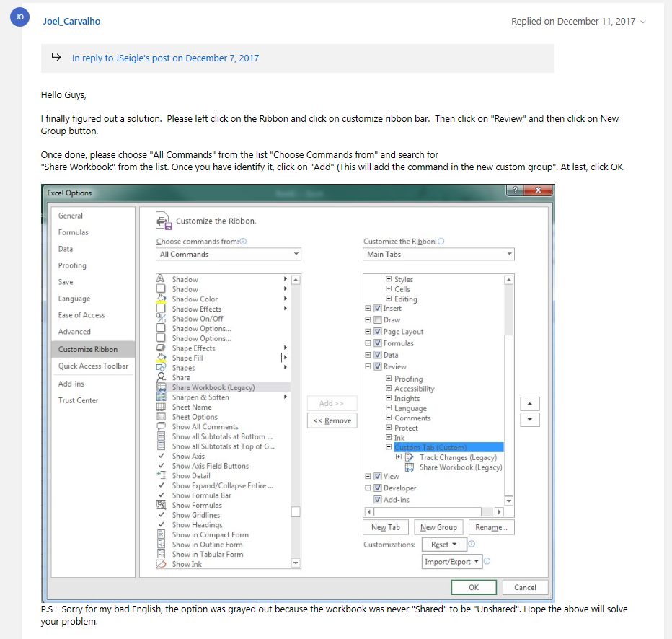Click the Rename... button
Viewport: 672px width, 639px height.
[492, 527]
